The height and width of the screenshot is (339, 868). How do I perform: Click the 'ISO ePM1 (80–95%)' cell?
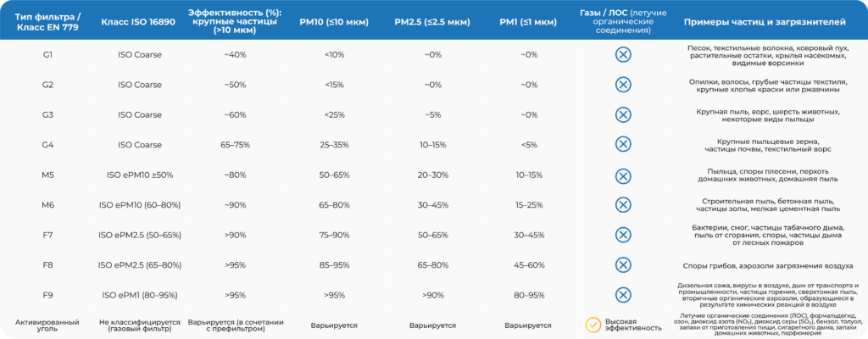coord(140,295)
